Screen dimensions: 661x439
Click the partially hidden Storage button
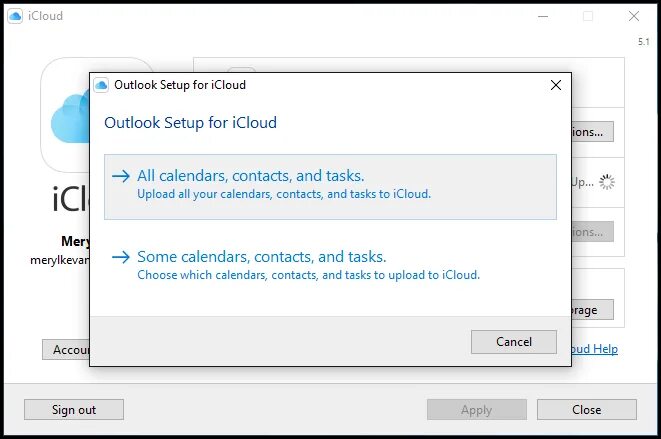[592, 310]
